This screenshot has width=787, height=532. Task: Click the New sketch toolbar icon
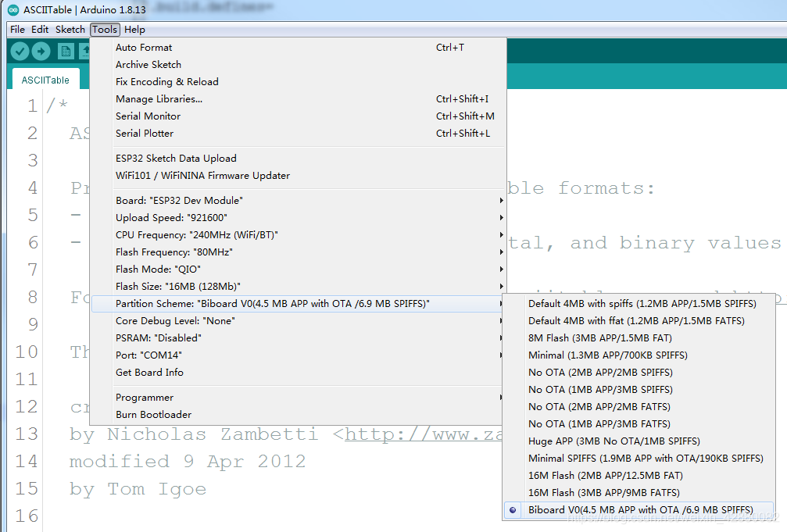(65, 51)
